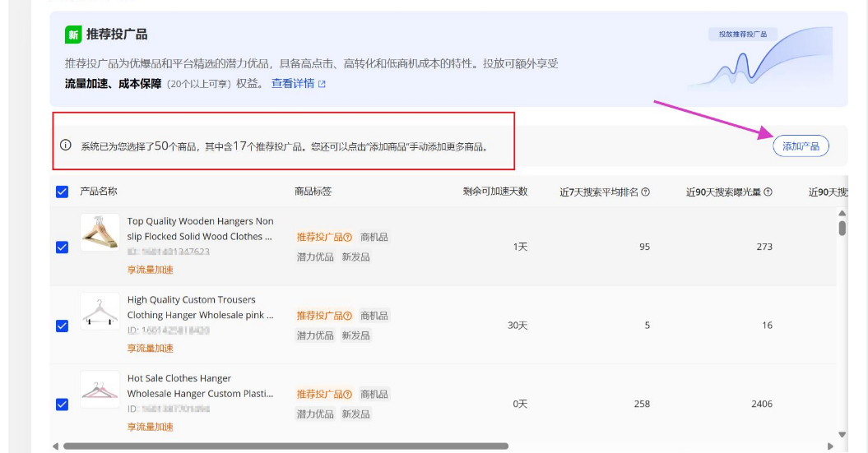Click help icon on 推荐投广品 tag, wooden hangers row
868x453 pixels.
pos(348,238)
